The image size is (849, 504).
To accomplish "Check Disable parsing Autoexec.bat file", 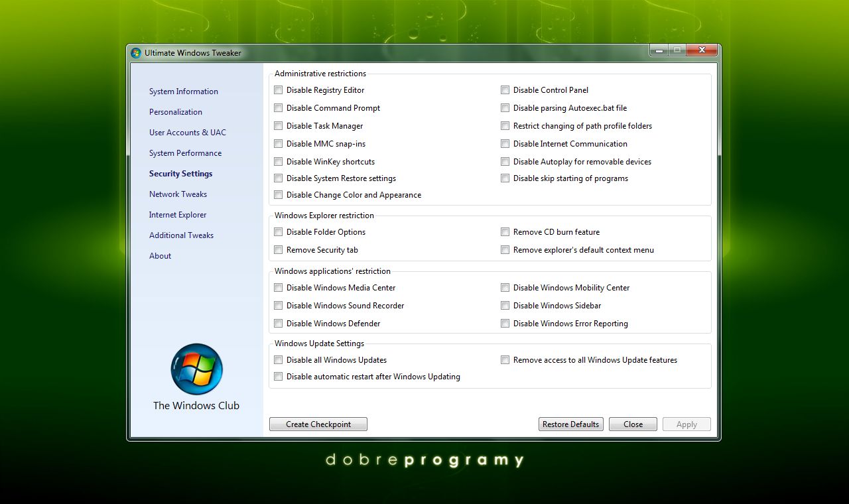I will (x=505, y=108).
